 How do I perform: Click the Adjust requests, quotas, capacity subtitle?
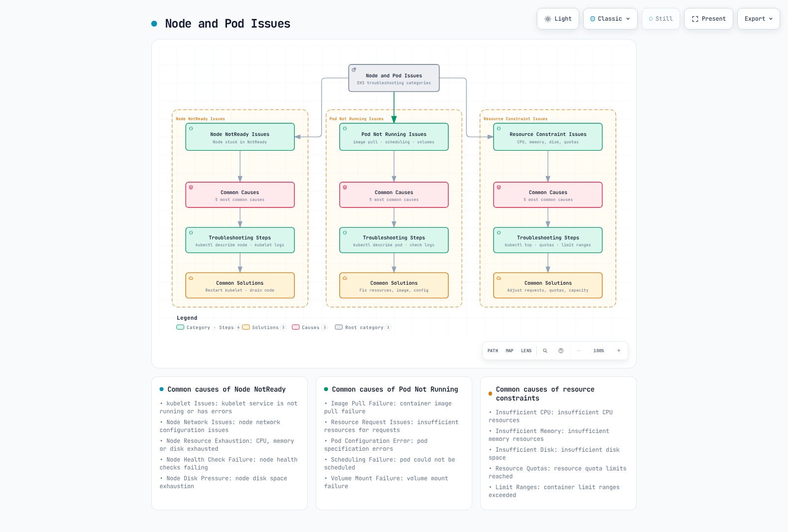pos(548,290)
